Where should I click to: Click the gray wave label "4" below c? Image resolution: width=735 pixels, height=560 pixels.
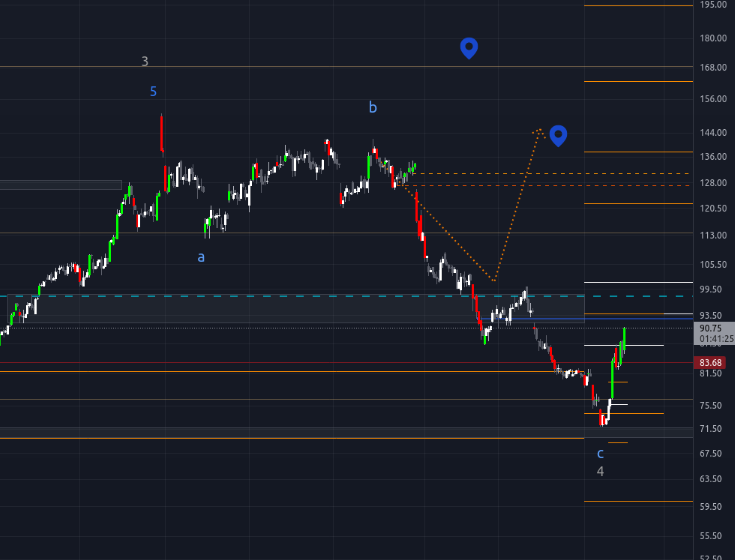600,471
